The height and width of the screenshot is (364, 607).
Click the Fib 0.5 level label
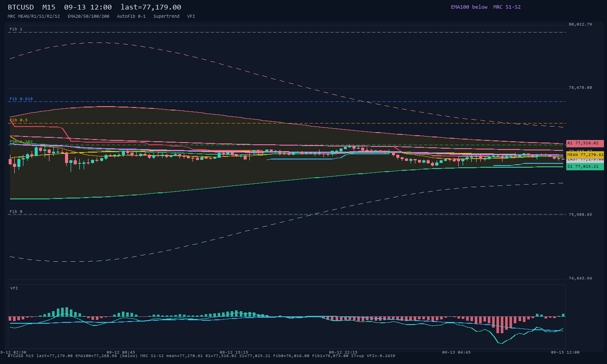[x=19, y=120]
